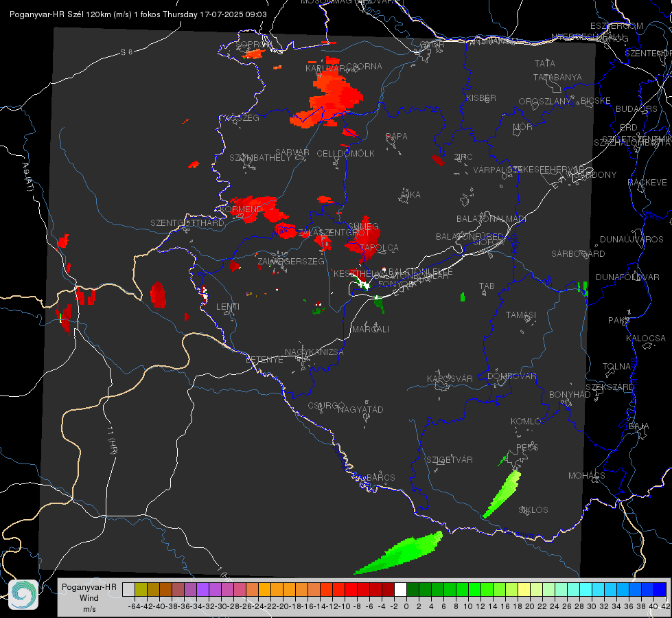The width and height of the screenshot is (672, 618).
Task: Choose the darkest blue legend swatch
Action: pos(660,589)
